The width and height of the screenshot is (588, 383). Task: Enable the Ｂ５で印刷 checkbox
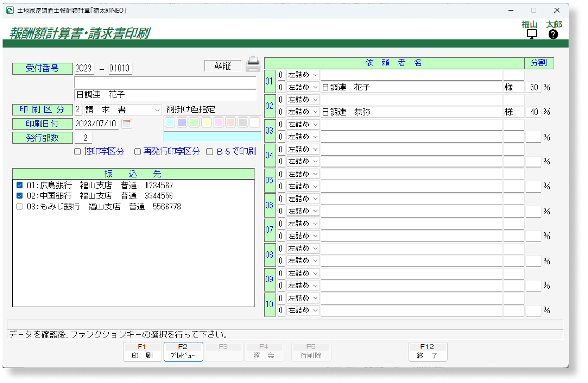pos(209,152)
